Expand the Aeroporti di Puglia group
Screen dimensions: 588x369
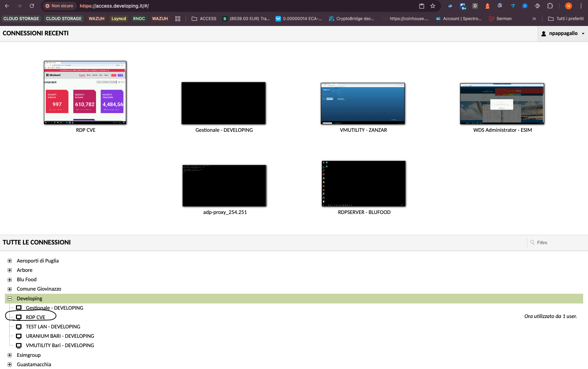pyautogui.click(x=10, y=261)
